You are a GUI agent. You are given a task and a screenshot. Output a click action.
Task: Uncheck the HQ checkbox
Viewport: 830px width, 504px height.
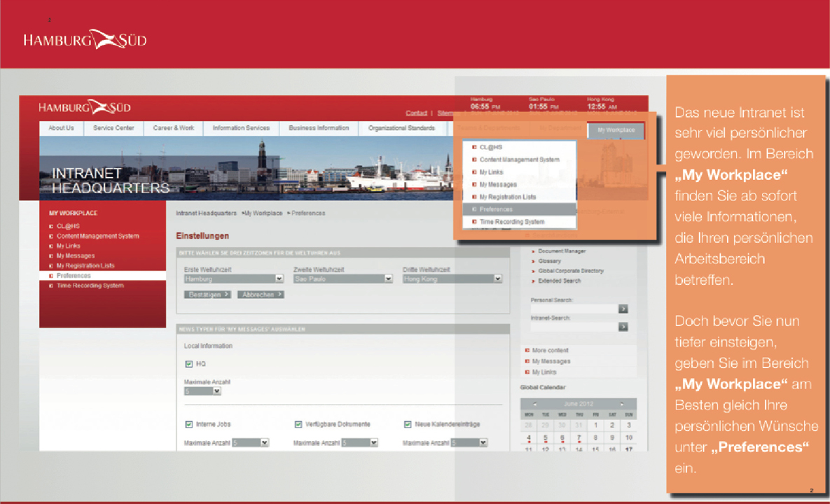click(188, 364)
